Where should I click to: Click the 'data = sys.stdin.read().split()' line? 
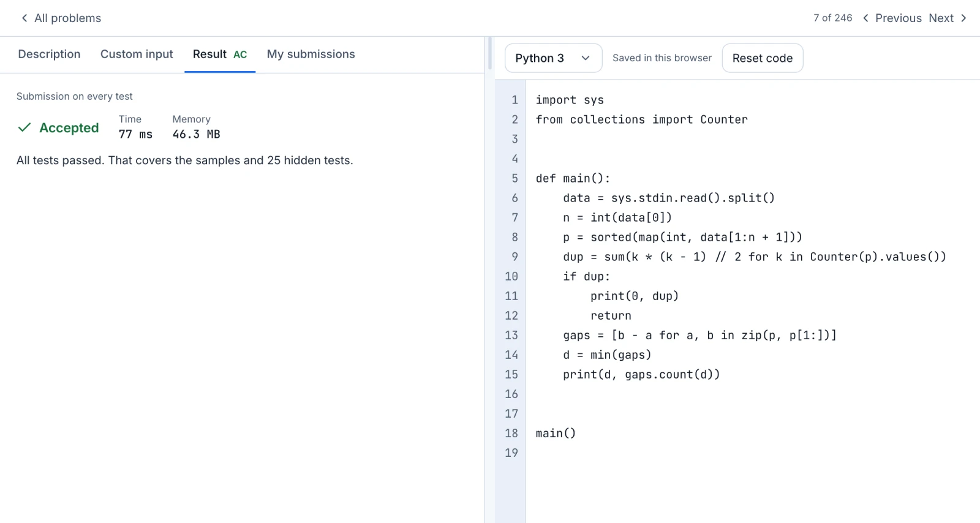669,198
